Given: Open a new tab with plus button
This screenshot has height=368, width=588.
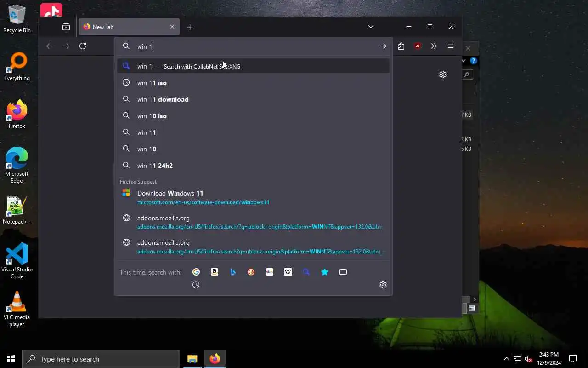Looking at the screenshot, I should tap(190, 27).
